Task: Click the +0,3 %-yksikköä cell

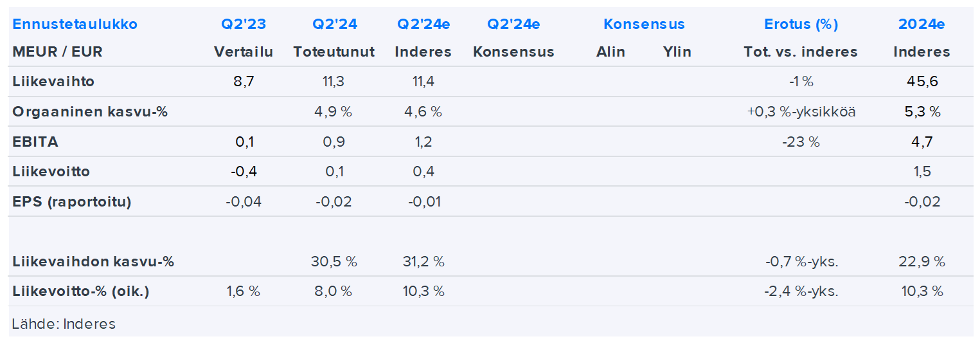Action: [801, 111]
